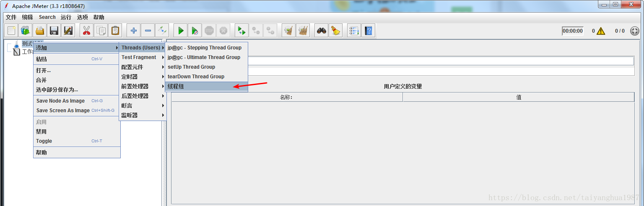Open the Help question mark toolbar icon
This screenshot has width=644, height=206.
[x=369, y=31]
